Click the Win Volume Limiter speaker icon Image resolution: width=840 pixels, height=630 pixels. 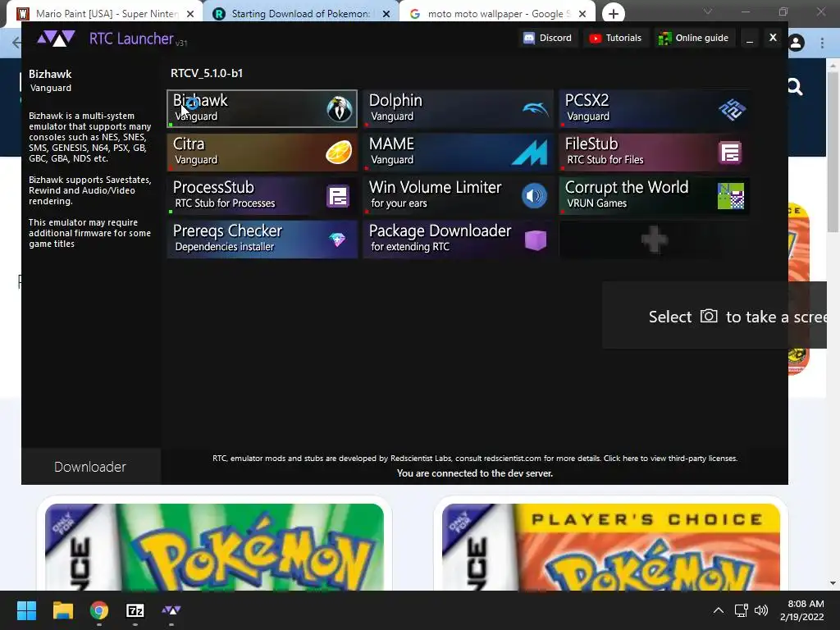pos(534,195)
